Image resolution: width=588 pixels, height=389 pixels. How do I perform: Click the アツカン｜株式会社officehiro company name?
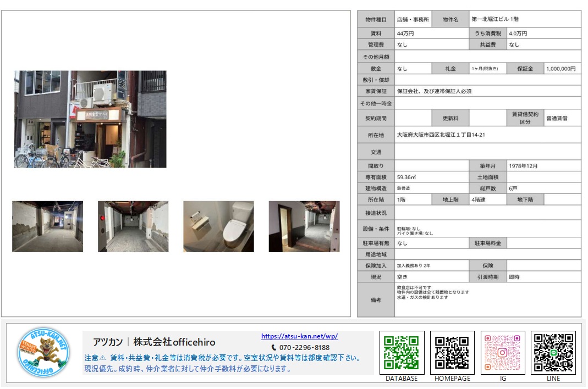[154, 342]
